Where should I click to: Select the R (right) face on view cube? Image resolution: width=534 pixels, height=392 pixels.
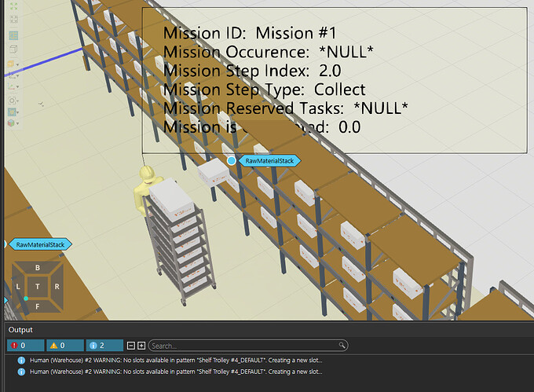pos(57,287)
